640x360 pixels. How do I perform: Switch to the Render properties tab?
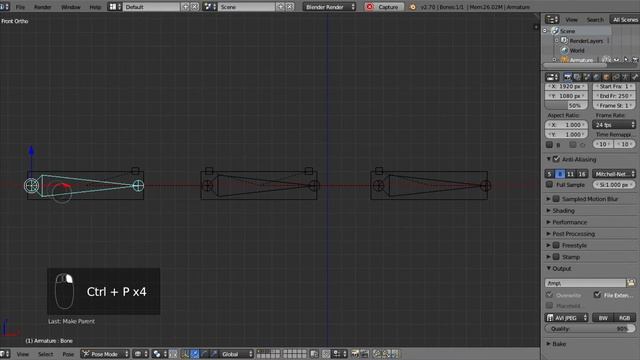click(567, 77)
